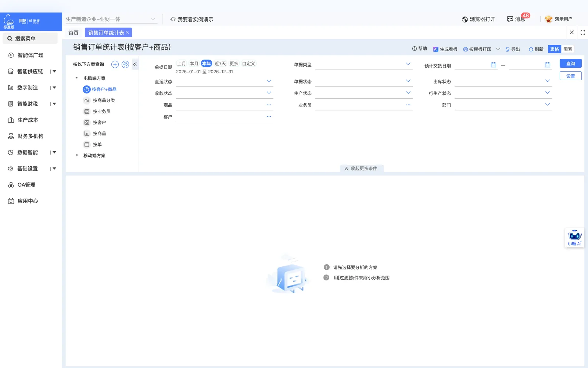
Task: Click 我要看实例演示 link
Action: coord(192,19)
